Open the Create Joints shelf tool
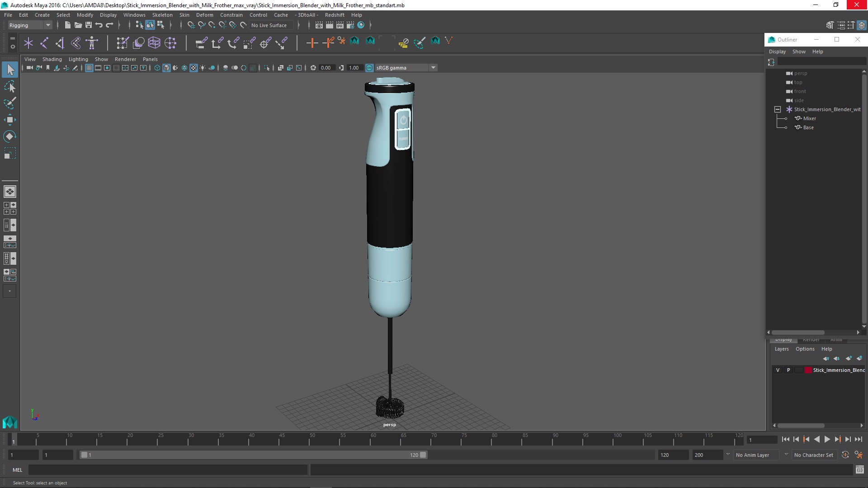 coord(44,43)
